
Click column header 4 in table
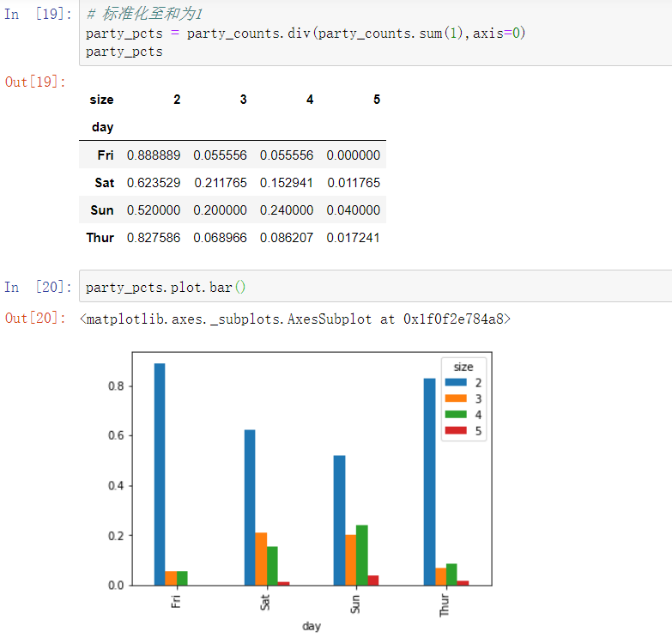310,100
